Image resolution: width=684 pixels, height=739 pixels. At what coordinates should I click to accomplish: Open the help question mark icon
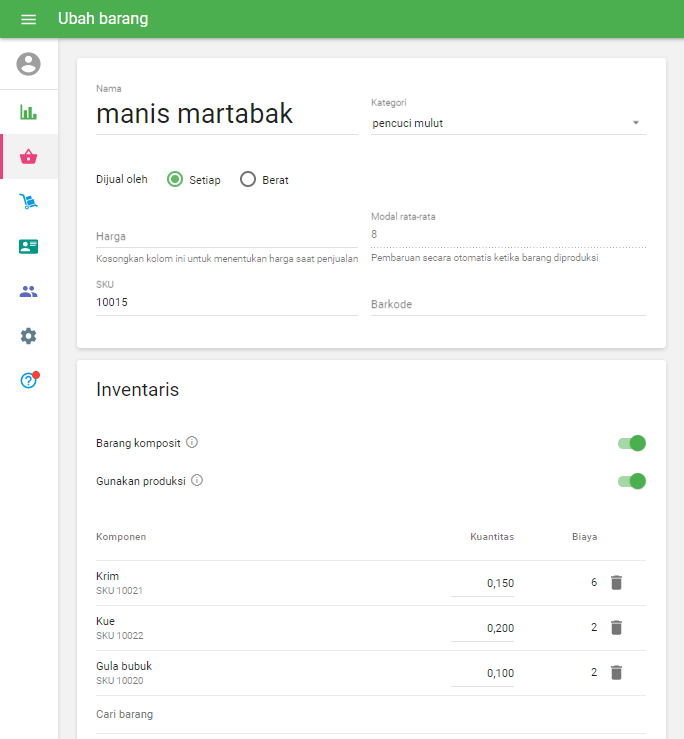(x=29, y=380)
